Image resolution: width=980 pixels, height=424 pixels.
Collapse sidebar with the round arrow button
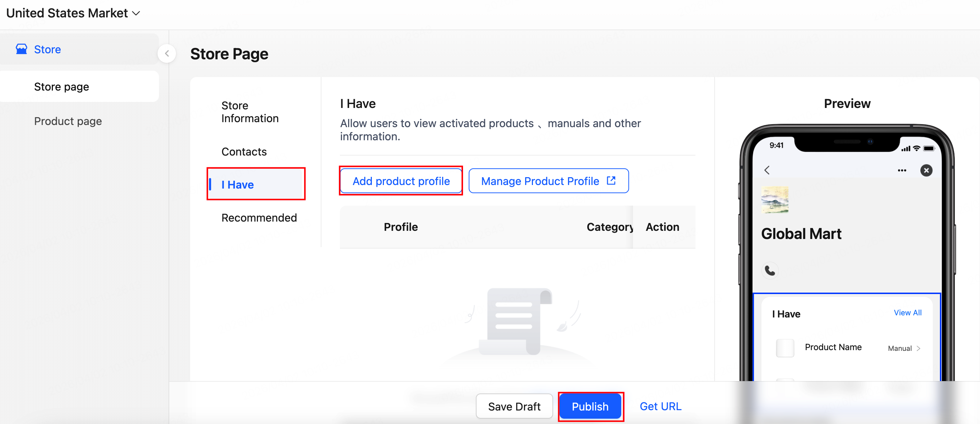[167, 54]
